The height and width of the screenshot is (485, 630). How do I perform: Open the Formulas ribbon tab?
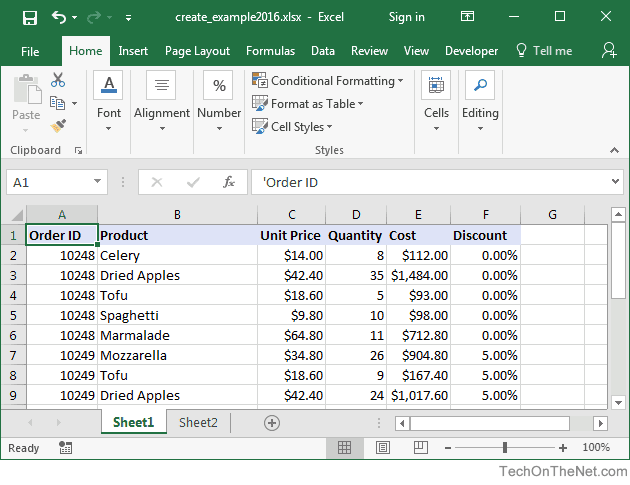270,51
